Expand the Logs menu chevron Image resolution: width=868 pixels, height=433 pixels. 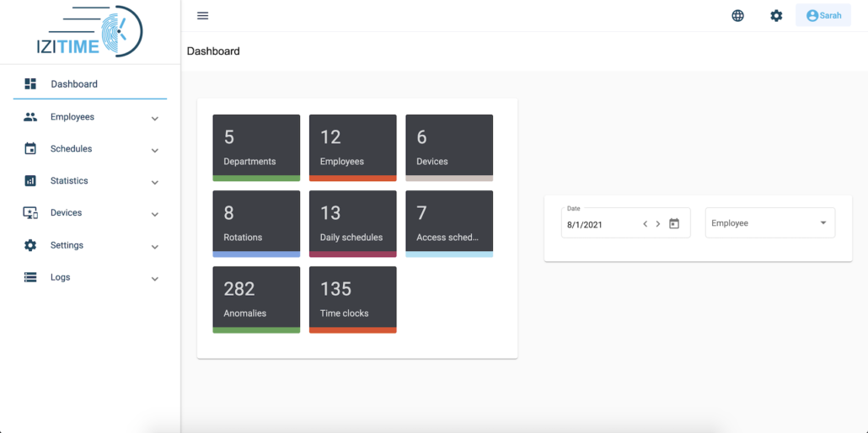click(155, 279)
